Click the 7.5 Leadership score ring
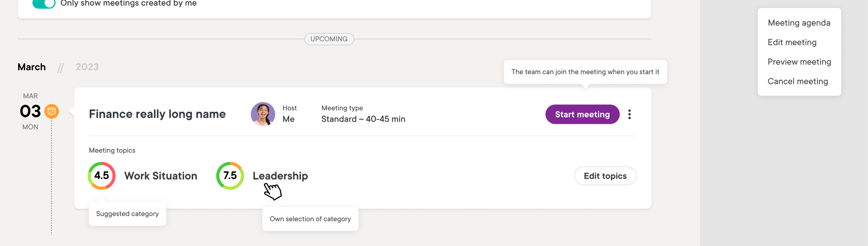Screen dimensions: 868x246 (230, 176)
